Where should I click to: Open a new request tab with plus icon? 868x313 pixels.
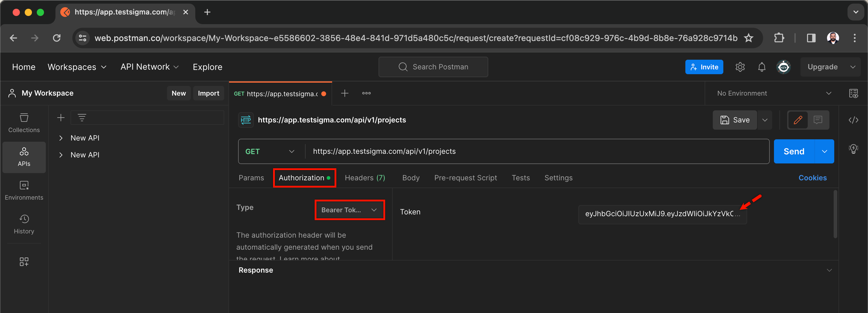click(x=344, y=93)
